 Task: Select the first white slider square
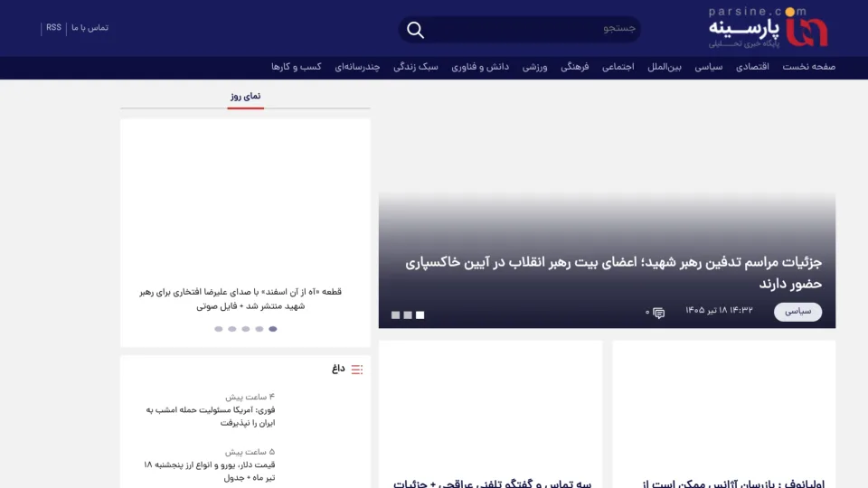pyautogui.click(x=420, y=314)
